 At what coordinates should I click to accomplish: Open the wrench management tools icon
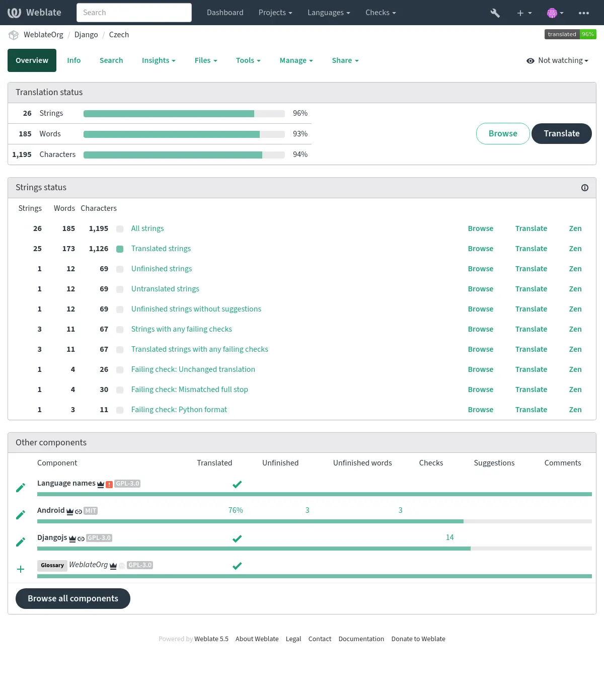pos(495,13)
